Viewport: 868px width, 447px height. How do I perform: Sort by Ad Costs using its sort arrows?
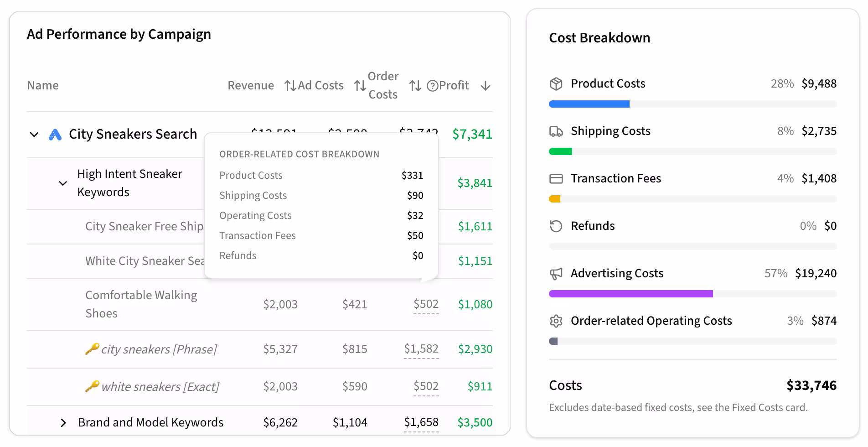pos(360,86)
